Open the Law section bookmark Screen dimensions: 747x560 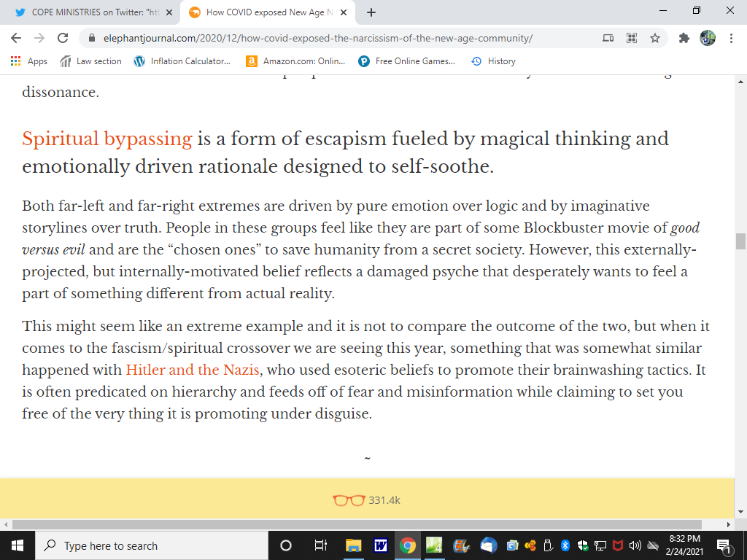click(x=90, y=61)
